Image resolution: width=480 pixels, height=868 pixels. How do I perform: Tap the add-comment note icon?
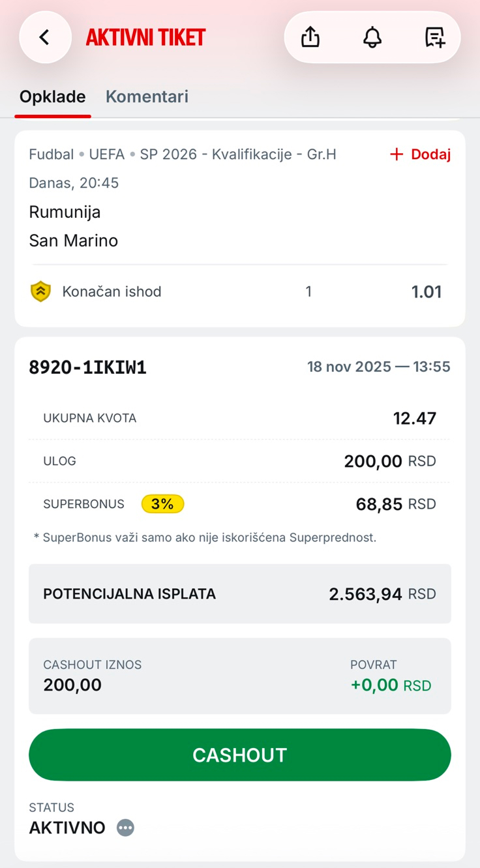[434, 37]
